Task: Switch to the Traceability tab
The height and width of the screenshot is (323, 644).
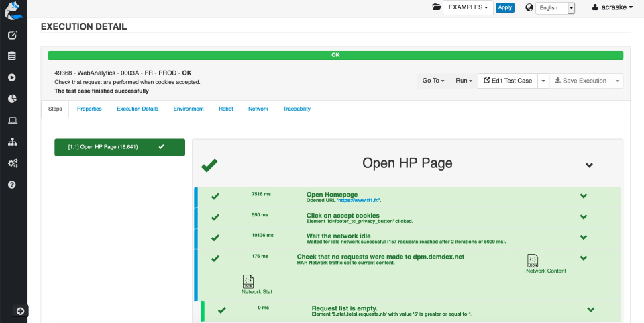Action: click(297, 109)
